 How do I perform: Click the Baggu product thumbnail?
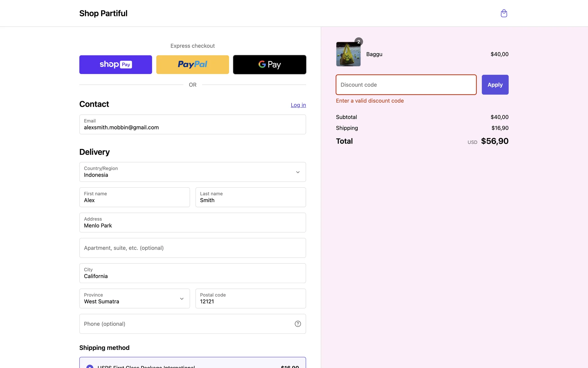[348, 54]
